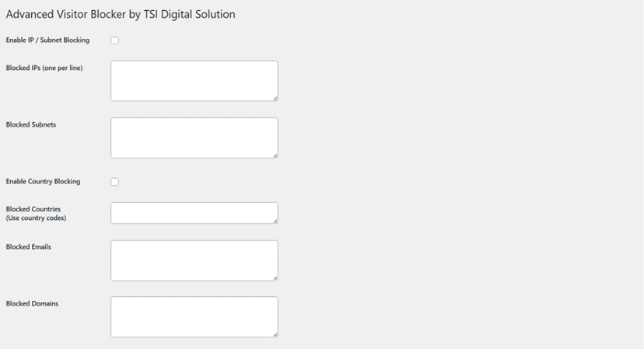644x349 pixels.
Task: Click resize grip of Blocked Subnets box
Action: point(275,155)
